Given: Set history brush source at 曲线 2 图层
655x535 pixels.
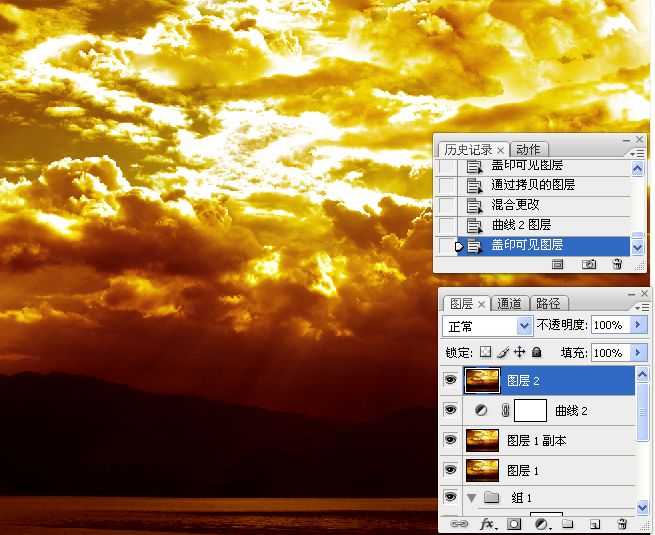Looking at the screenshot, I should (x=447, y=225).
